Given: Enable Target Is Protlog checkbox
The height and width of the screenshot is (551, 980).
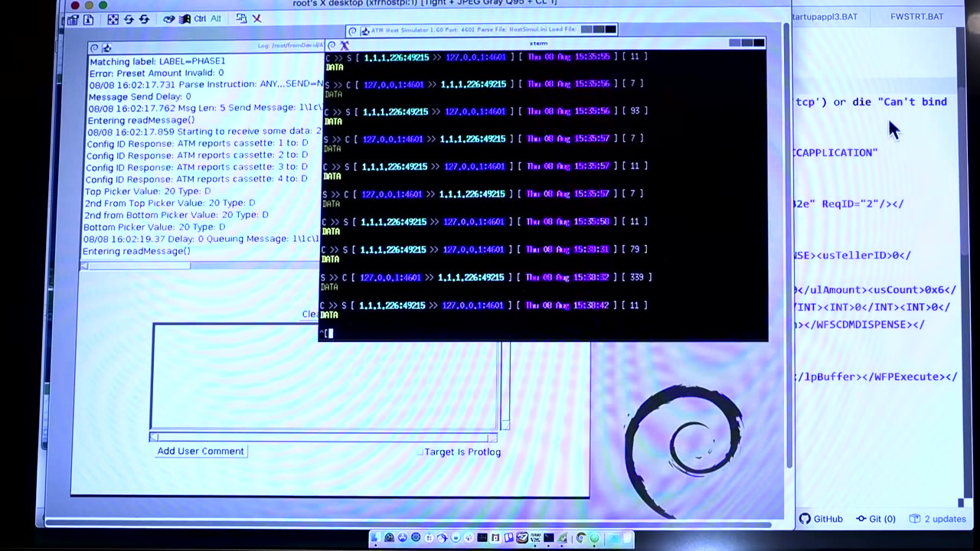Looking at the screenshot, I should tap(420, 452).
